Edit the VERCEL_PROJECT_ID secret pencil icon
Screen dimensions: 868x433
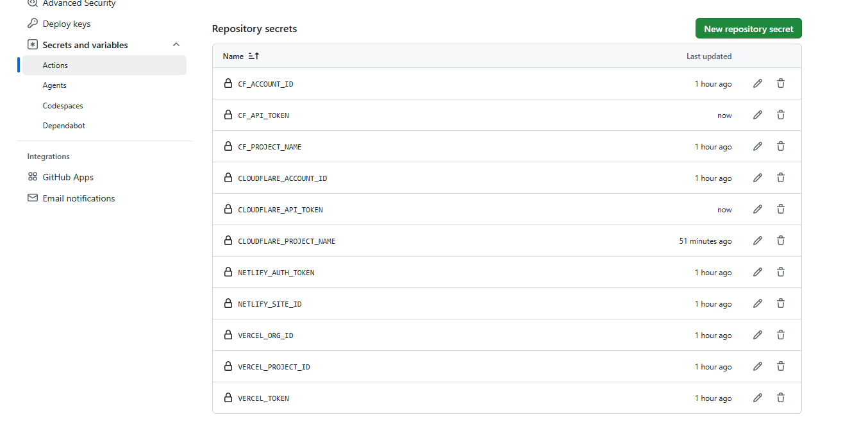click(x=758, y=366)
